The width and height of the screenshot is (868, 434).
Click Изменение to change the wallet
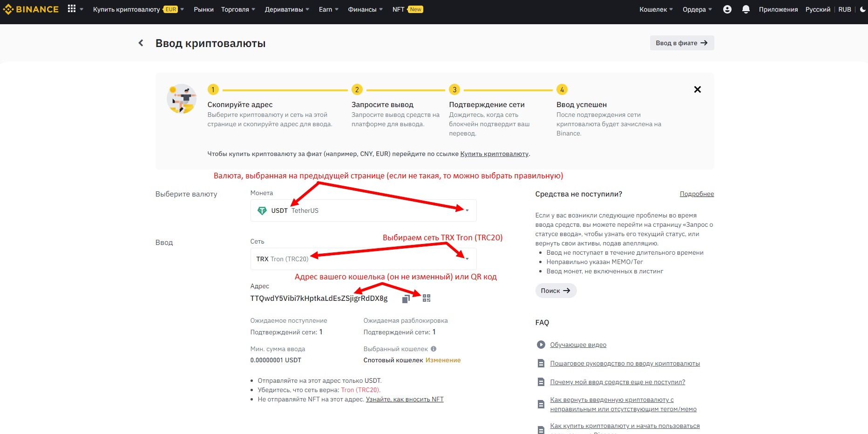443,360
